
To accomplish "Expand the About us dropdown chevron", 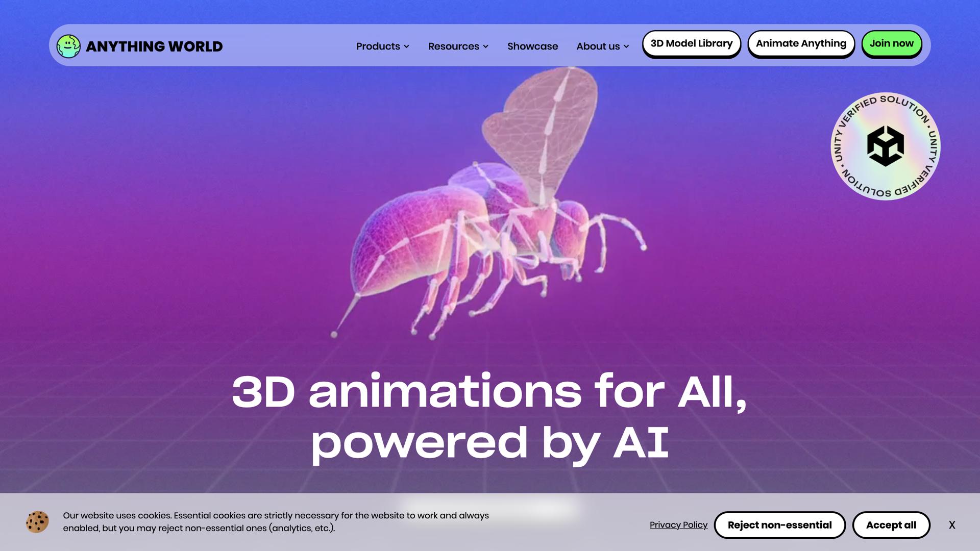I will click(626, 46).
